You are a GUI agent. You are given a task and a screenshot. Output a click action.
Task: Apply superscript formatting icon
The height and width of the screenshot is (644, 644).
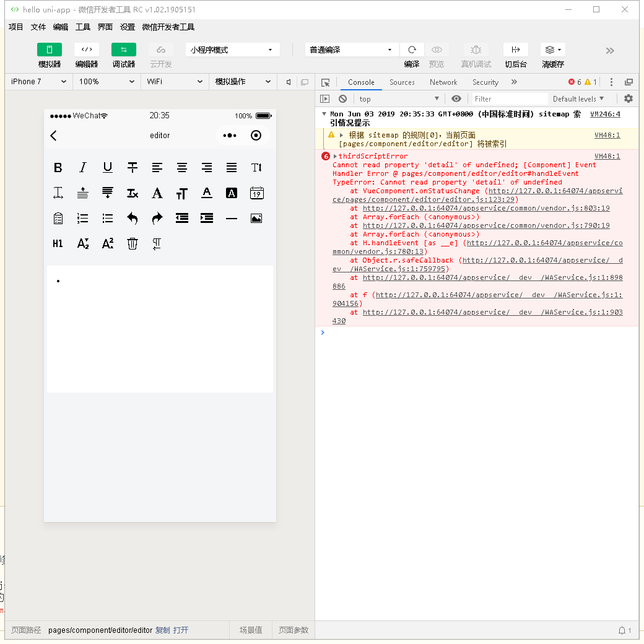[x=108, y=244]
